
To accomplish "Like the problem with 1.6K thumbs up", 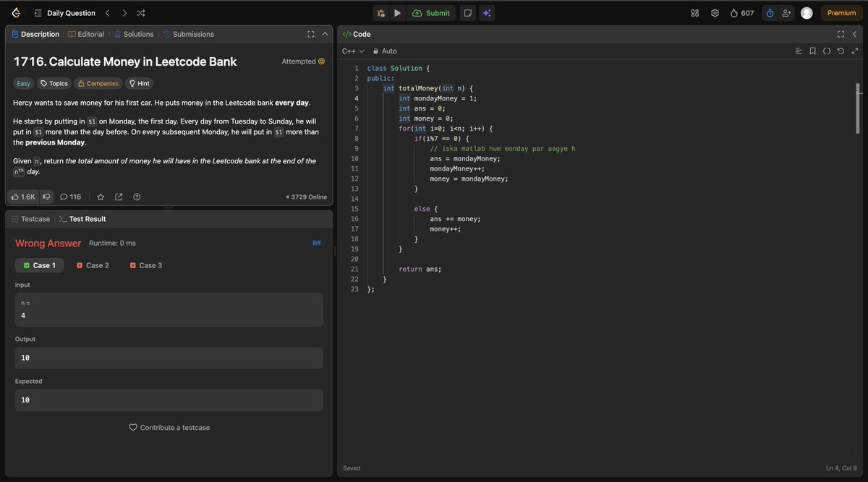I will [x=22, y=197].
